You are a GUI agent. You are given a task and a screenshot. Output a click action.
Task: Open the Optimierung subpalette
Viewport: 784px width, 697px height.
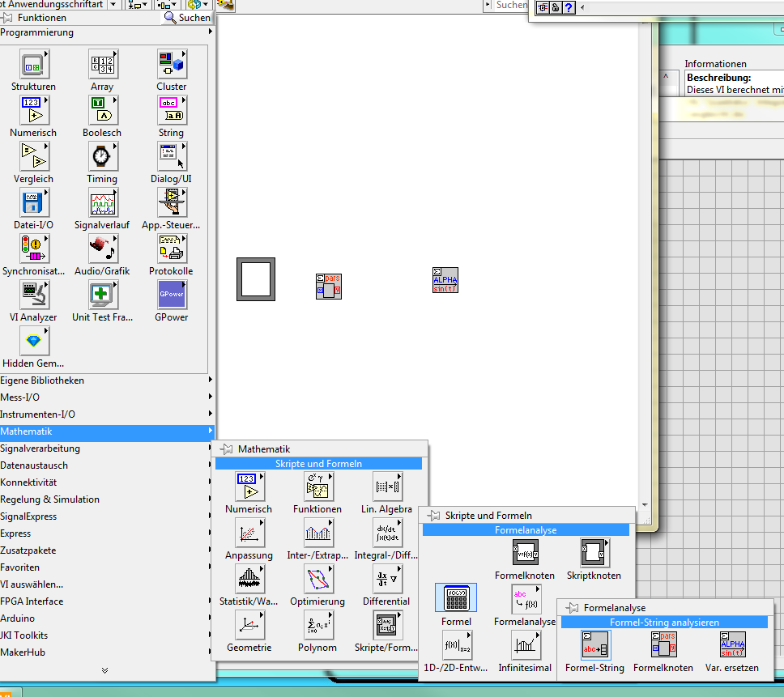[x=317, y=580]
